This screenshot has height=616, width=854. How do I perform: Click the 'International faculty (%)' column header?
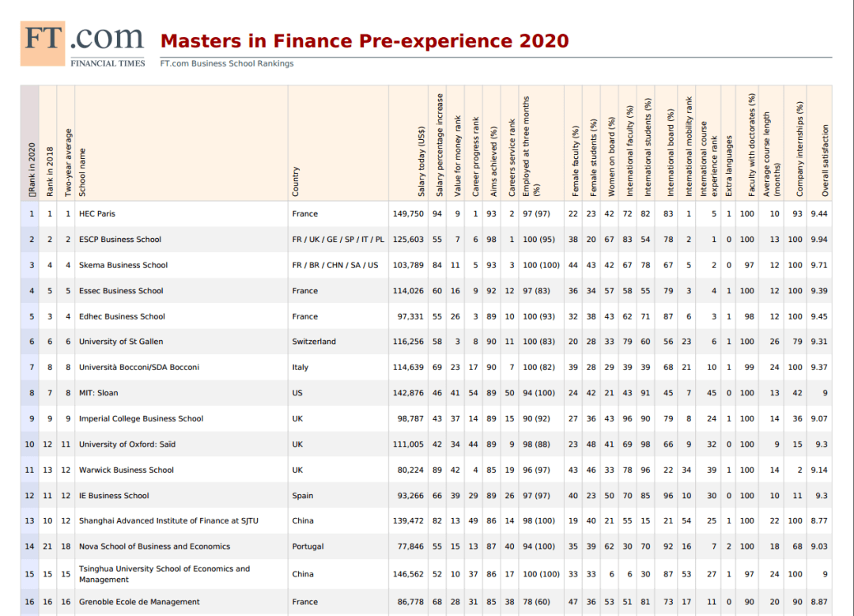629,151
